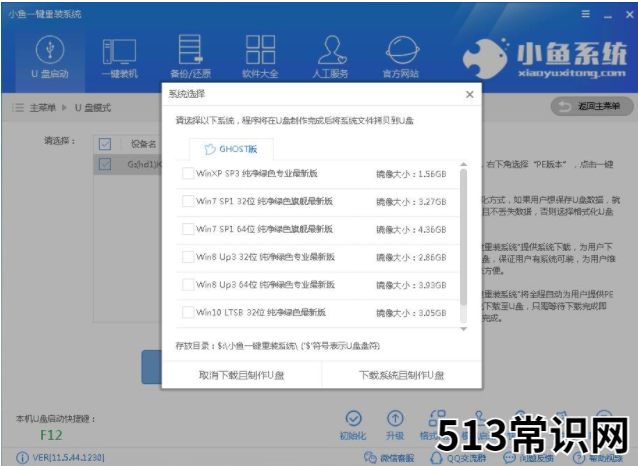Minimize the 小鱼一键重装系统 window

click(608, 16)
